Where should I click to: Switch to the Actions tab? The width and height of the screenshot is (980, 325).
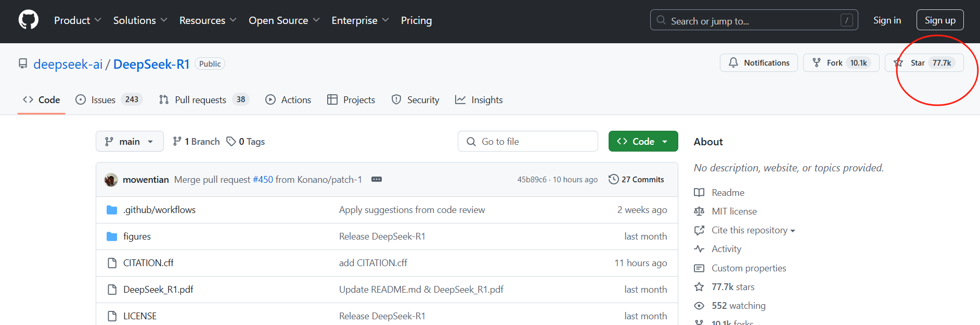(288, 99)
